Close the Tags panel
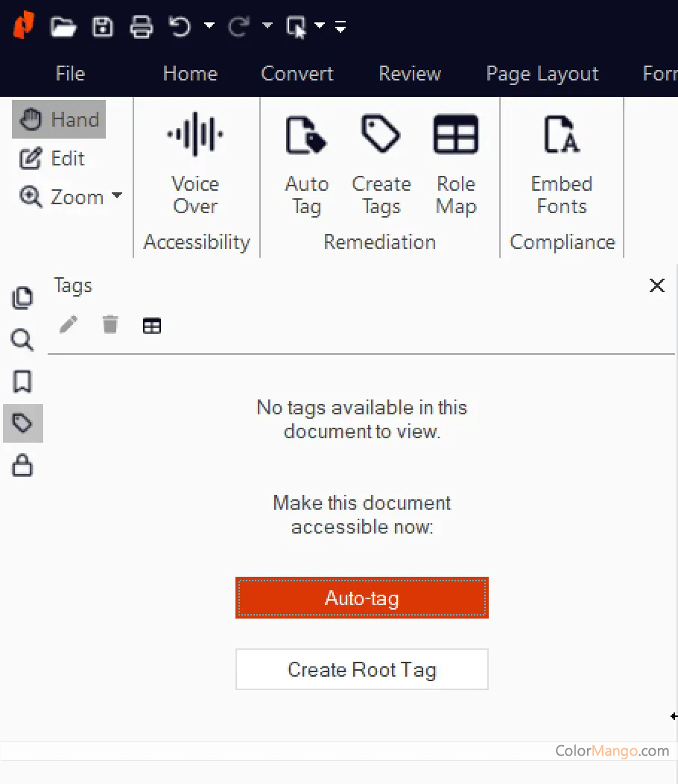The width and height of the screenshot is (678, 784). coord(656,285)
